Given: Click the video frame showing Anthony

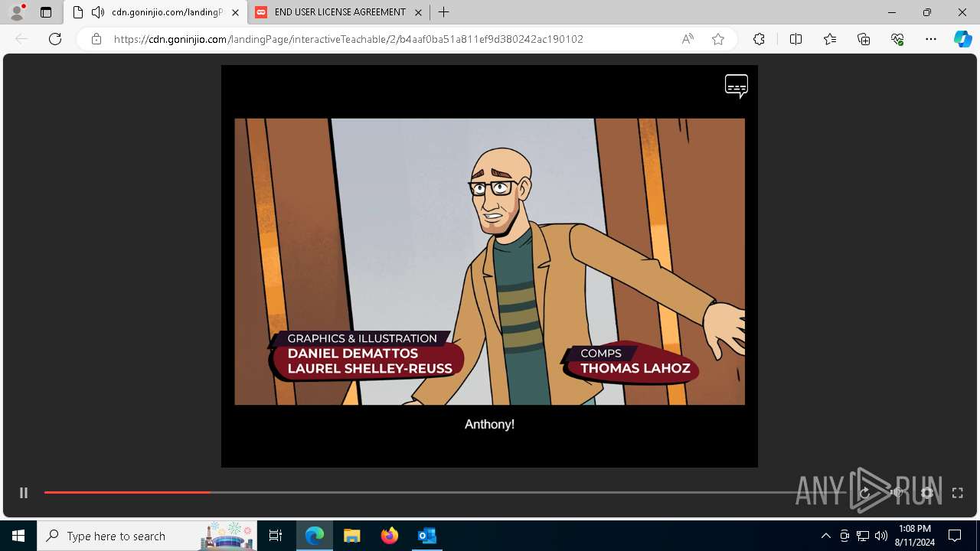Looking at the screenshot, I should point(489,262).
